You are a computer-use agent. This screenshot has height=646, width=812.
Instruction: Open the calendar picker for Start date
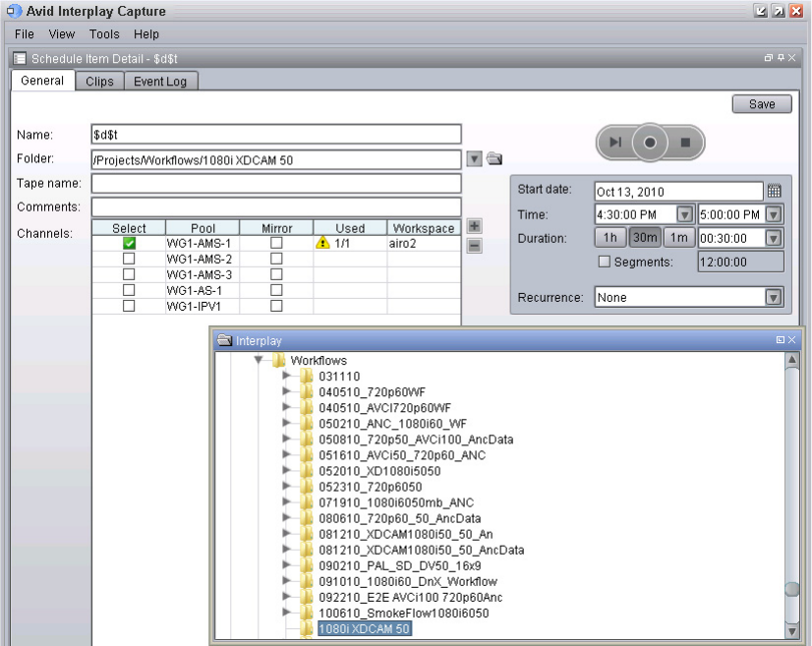click(x=774, y=191)
